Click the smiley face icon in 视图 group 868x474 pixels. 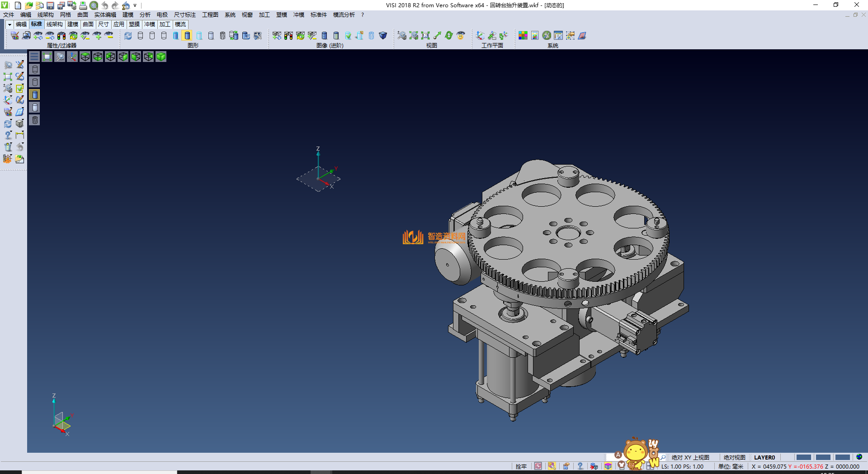pyautogui.click(x=461, y=35)
